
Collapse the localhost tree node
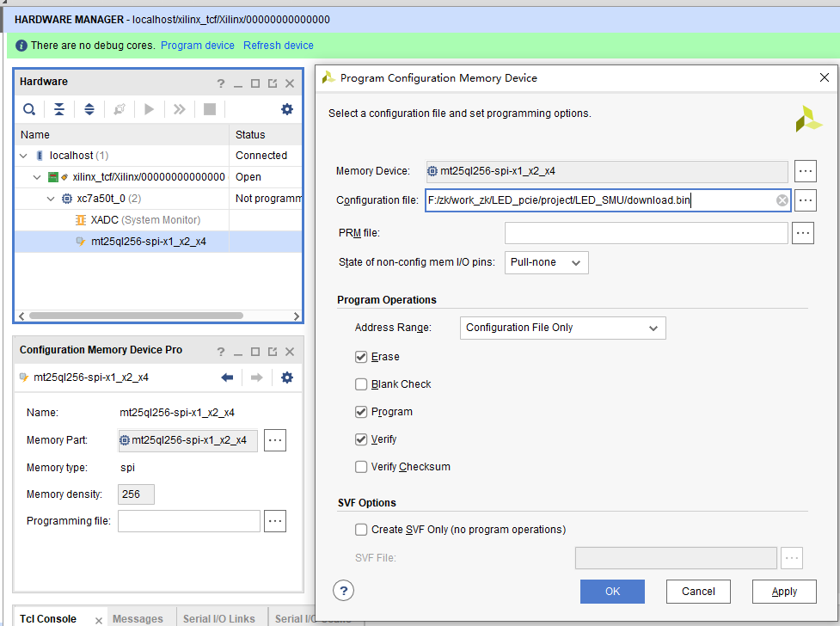click(x=23, y=156)
